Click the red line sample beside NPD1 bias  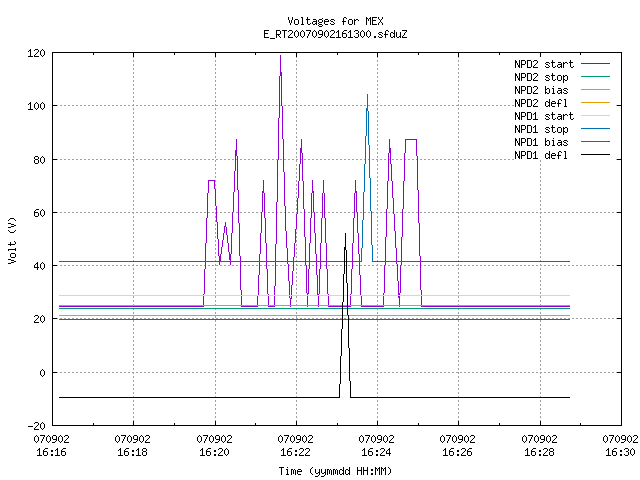point(595,142)
